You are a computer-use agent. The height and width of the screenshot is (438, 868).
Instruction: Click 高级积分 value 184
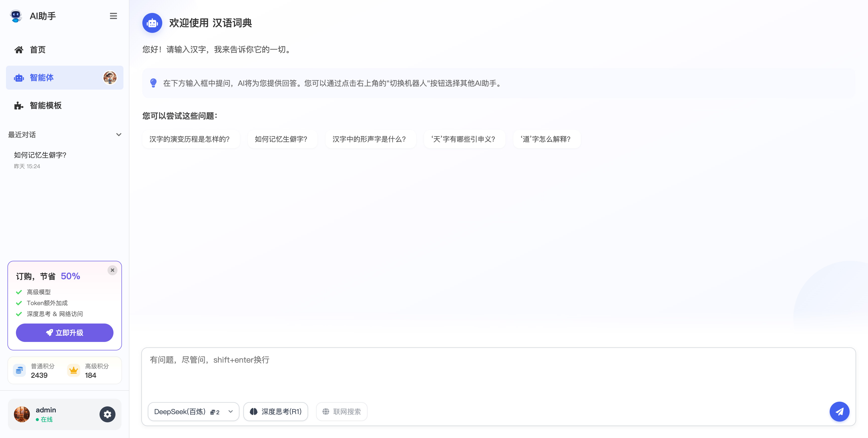click(x=91, y=375)
